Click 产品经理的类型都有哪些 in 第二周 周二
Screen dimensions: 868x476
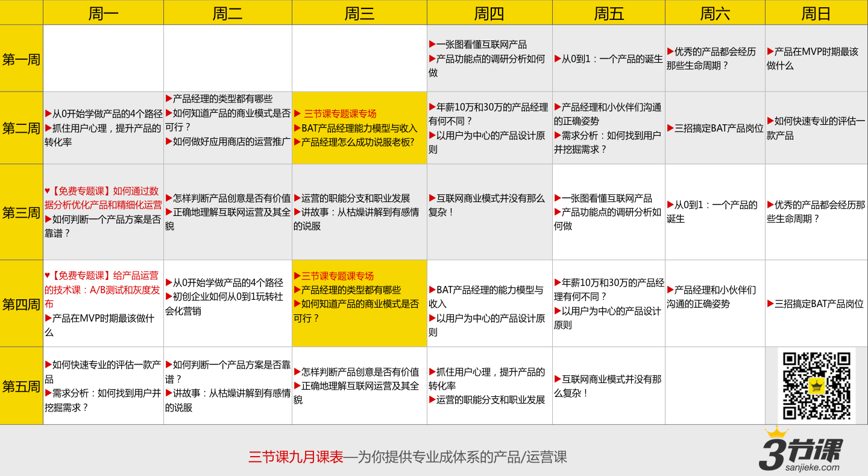219,99
